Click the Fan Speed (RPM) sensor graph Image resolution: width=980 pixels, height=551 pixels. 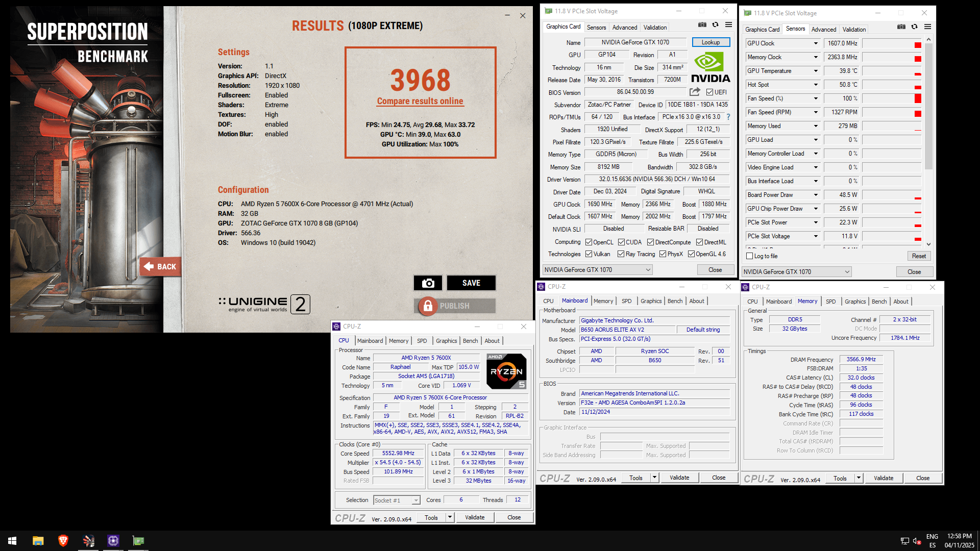(x=892, y=112)
